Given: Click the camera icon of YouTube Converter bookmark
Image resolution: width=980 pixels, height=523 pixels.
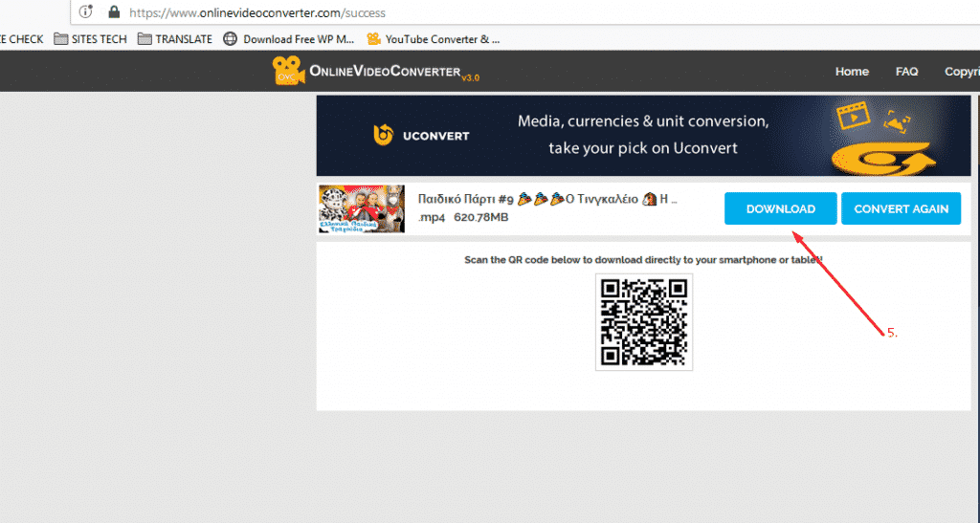Looking at the screenshot, I should pos(374,38).
